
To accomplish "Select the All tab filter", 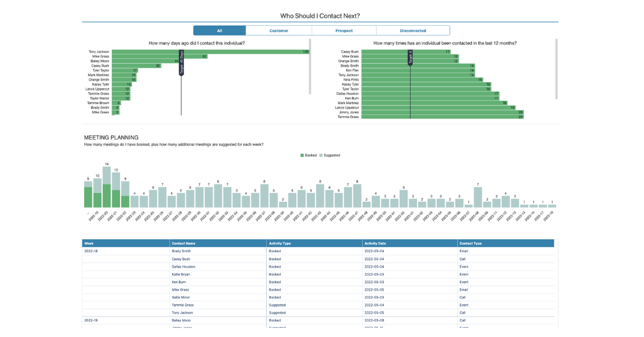I will point(219,31).
